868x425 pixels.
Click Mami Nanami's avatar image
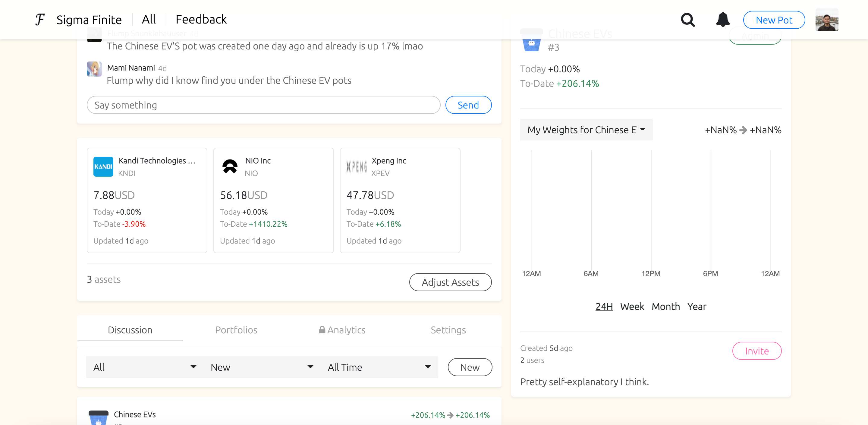click(x=94, y=69)
